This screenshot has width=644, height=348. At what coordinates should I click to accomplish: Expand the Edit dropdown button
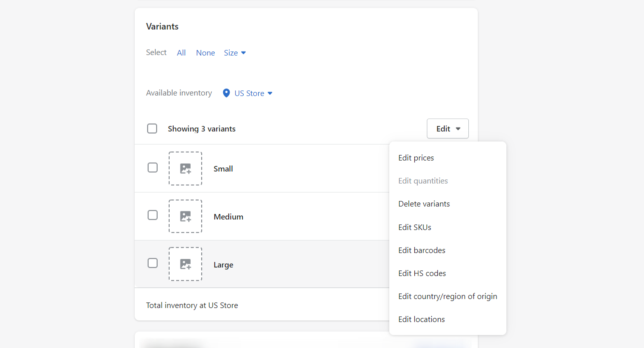point(447,128)
